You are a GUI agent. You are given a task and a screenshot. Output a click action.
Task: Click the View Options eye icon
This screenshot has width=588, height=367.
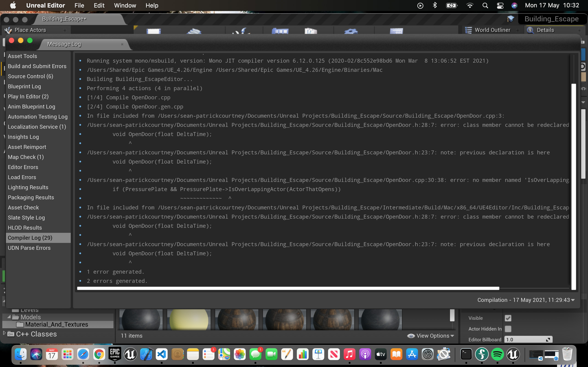(x=411, y=336)
